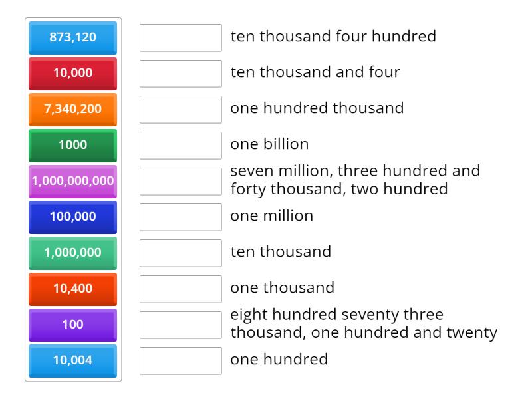Click the purple 100 tile
The image size is (532, 399).
coord(72,325)
